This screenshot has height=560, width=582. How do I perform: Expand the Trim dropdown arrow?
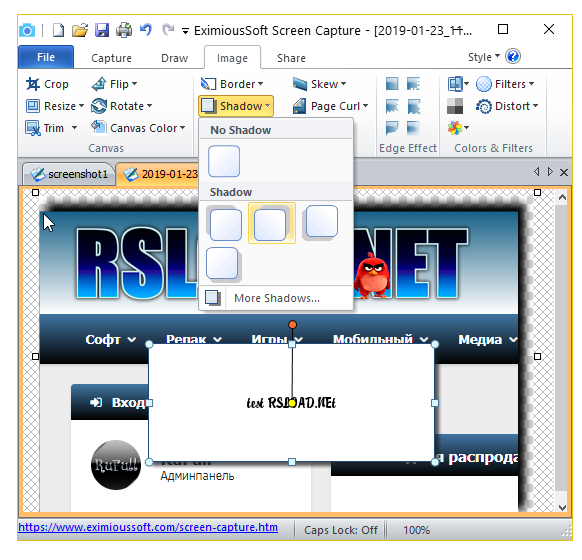tap(74, 128)
